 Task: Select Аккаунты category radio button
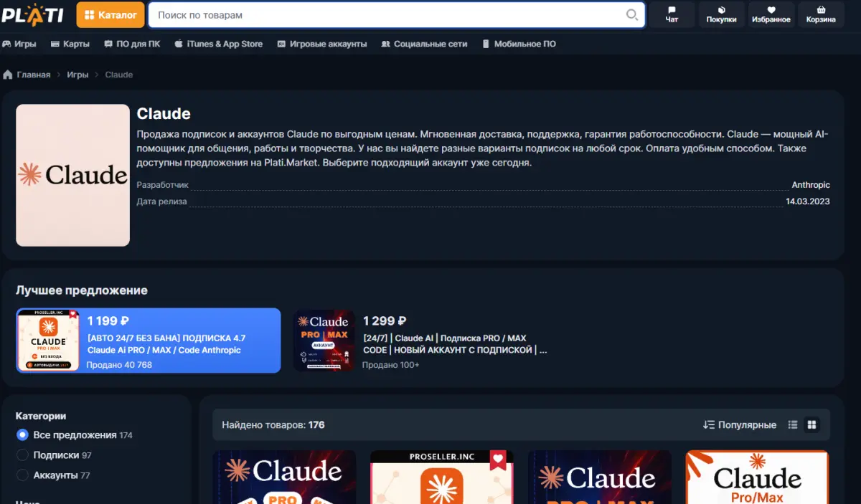[22, 475]
